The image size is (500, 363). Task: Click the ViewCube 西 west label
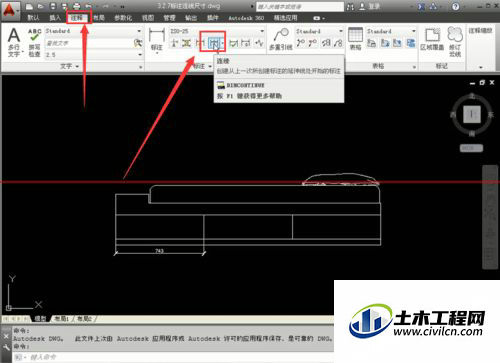click(x=453, y=115)
